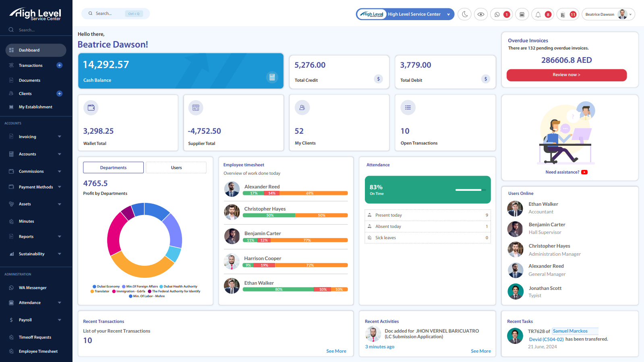Expand Payroll menu arrow

pos(60,320)
